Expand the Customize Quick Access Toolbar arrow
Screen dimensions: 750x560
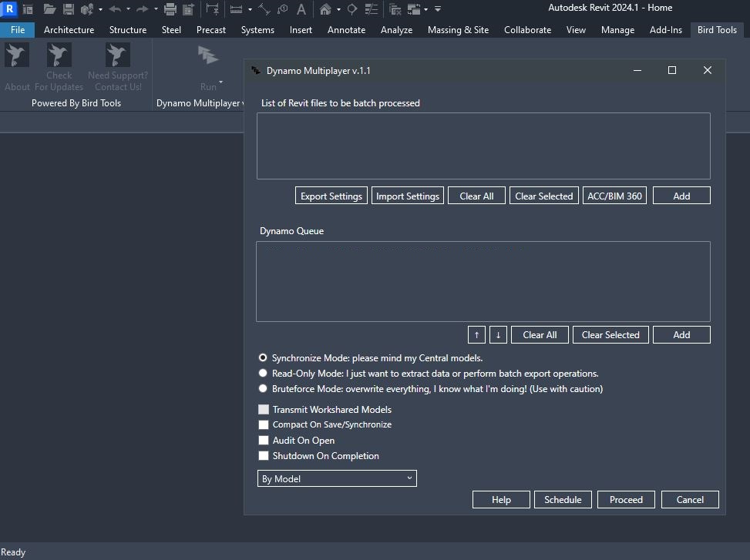pos(438,9)
